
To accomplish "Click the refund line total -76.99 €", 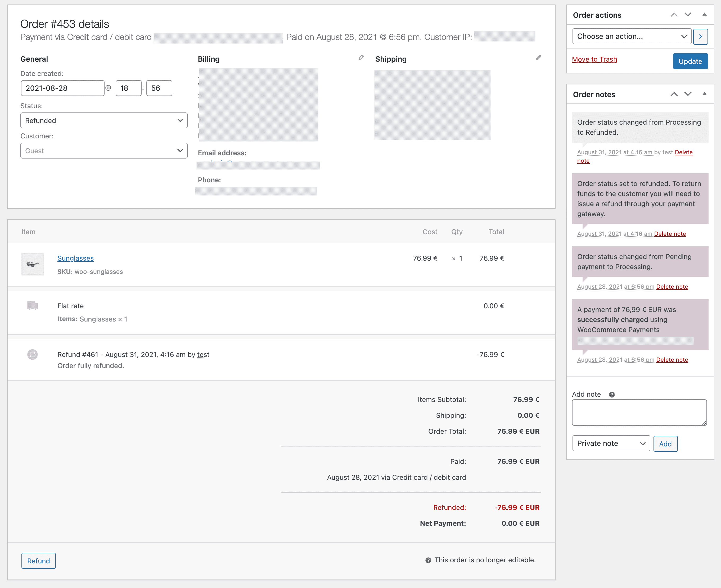I will [490, 355].
